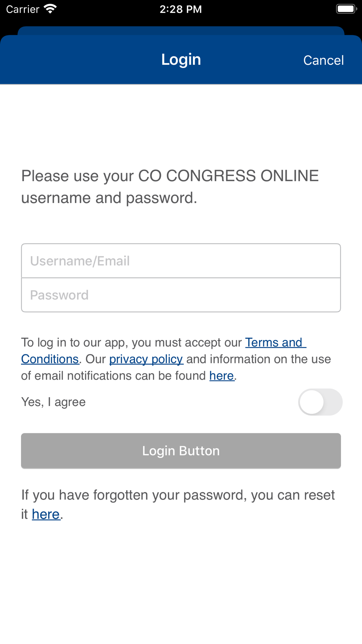Focus the Username/Email input field

181,261
